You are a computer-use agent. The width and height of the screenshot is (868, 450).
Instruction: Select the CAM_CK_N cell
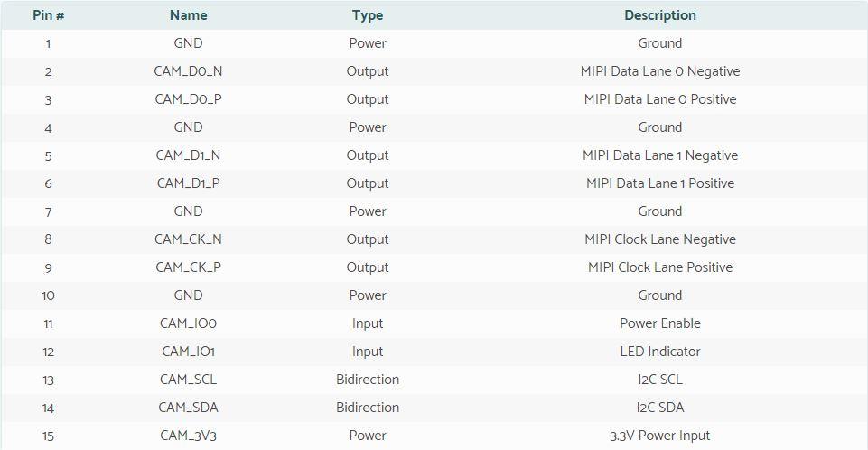[188, 239]
